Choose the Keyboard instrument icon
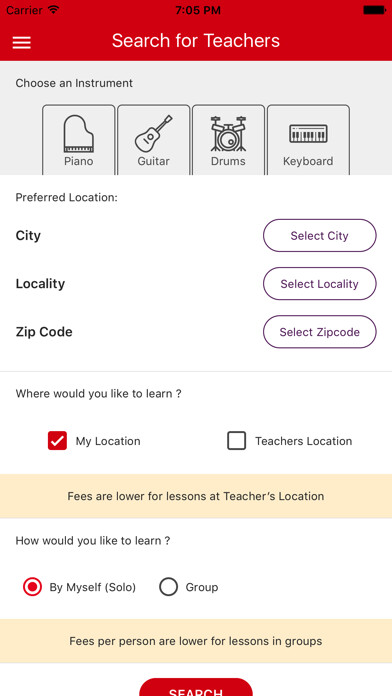This screenshot has height=696, width=392. [x=308, y=140]
